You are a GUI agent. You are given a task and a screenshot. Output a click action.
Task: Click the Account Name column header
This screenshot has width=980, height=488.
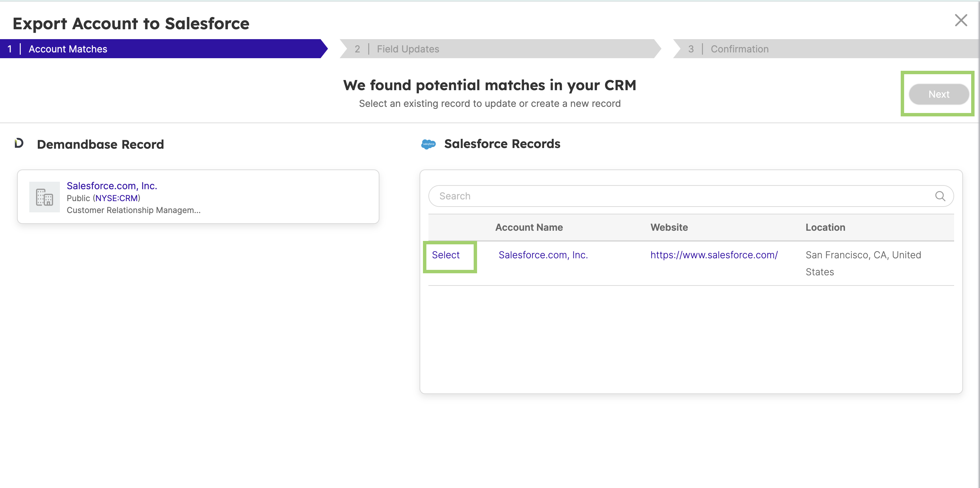click(529, 227)
